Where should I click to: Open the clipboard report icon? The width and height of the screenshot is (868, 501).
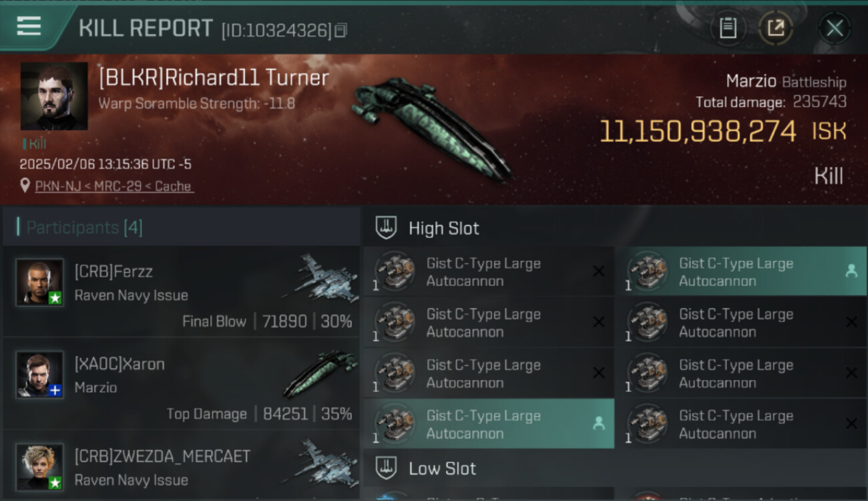click(x=728, y=29)
